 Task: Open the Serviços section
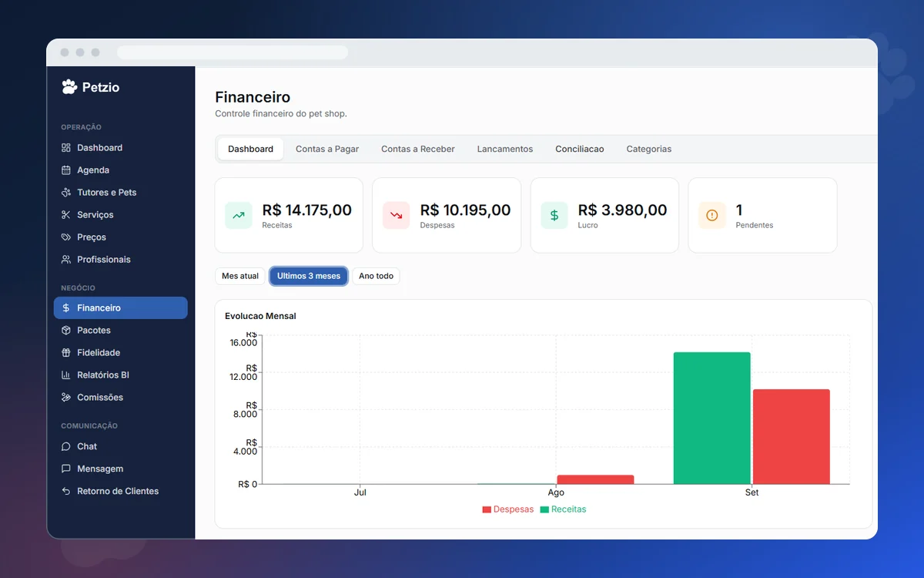tap(120, 215)
